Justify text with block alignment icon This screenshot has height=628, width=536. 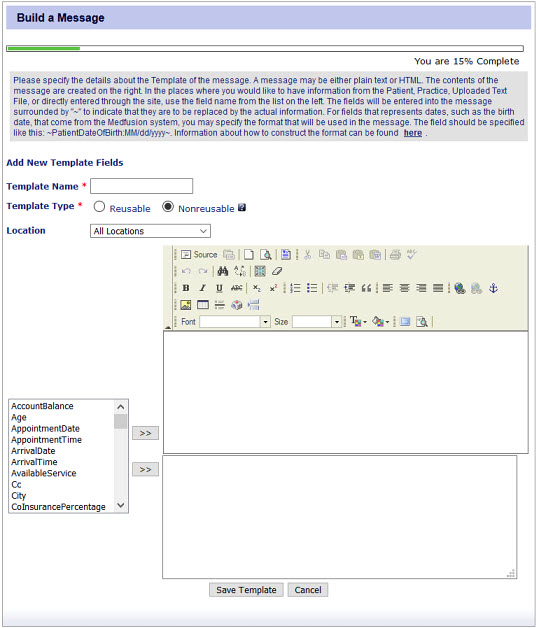pos(438,288)
